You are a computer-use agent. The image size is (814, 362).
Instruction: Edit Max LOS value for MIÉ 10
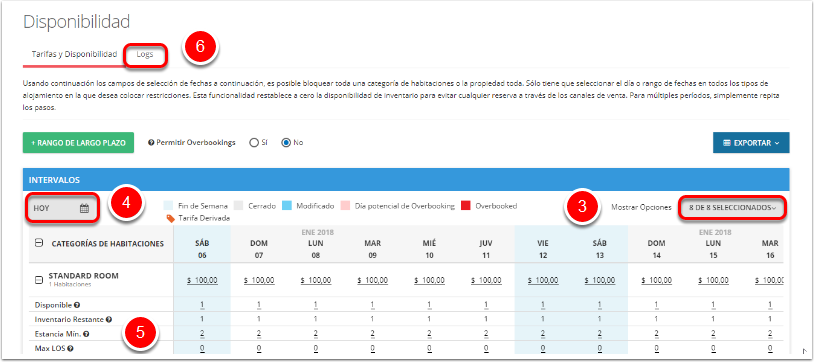coord(429,348)
